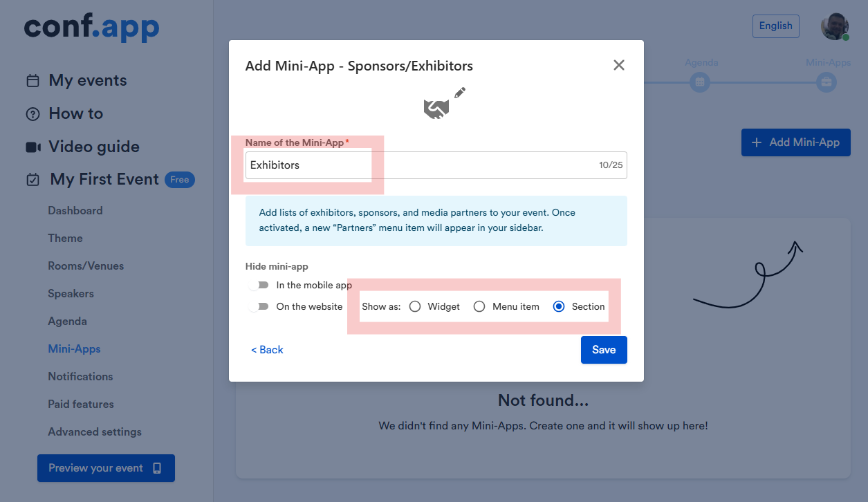Screen dimensions: 868x502
Task: Open the Video guide
Action: (x=93, y=147)
